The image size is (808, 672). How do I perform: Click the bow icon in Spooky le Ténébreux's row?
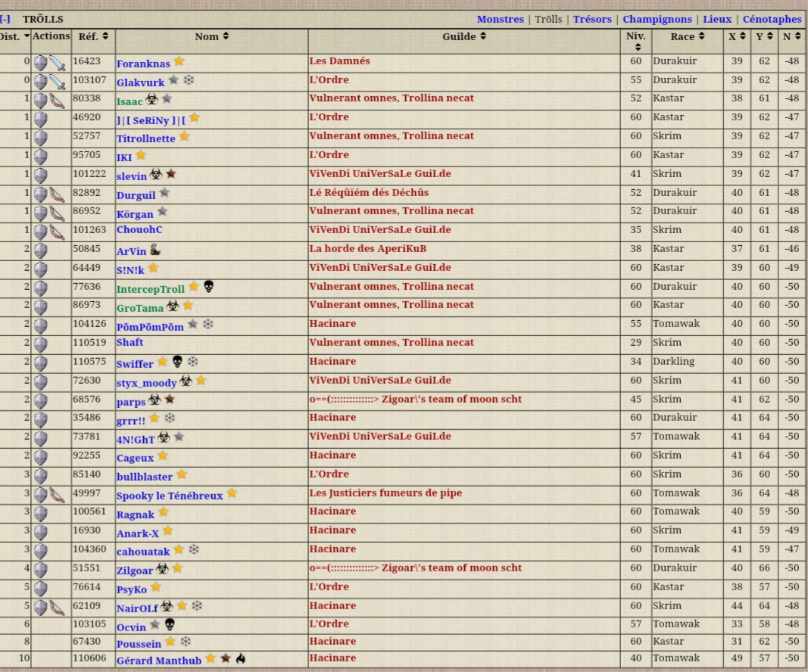(x=58, y=496)
